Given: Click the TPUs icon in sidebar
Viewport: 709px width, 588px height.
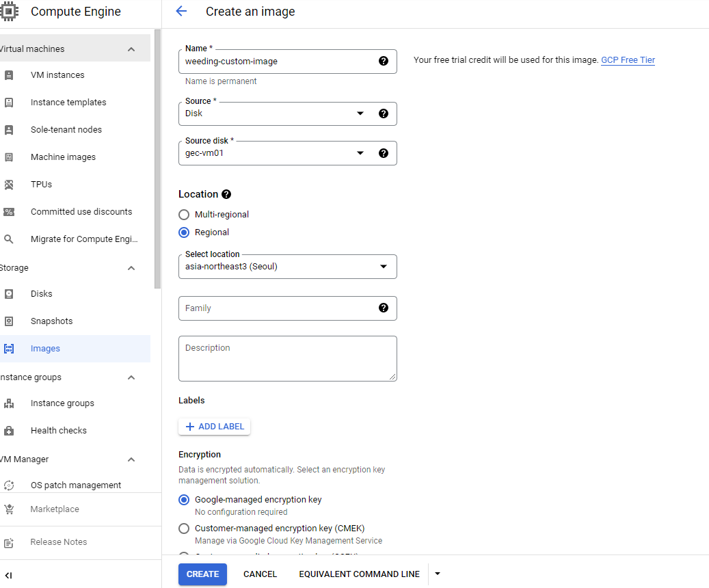Looking at the screenshot, I should [9, 185].
